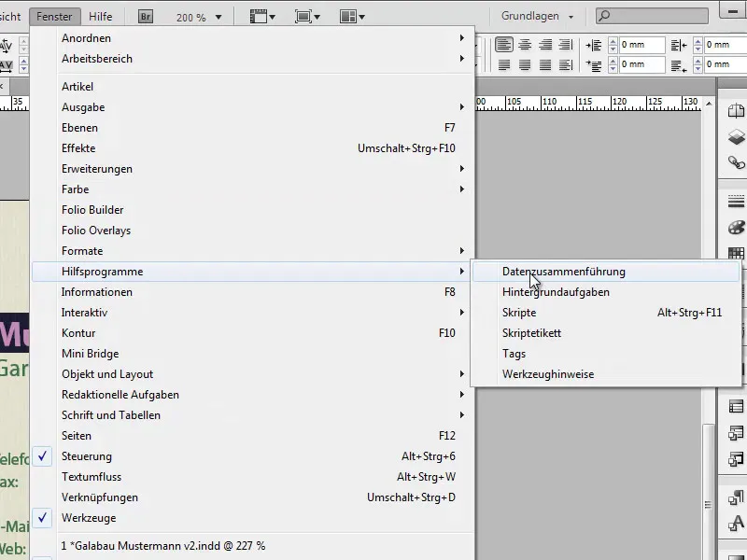
Task: Uncheck Werkzeuge in the Fenster menu
Action: tap(253, 518)
